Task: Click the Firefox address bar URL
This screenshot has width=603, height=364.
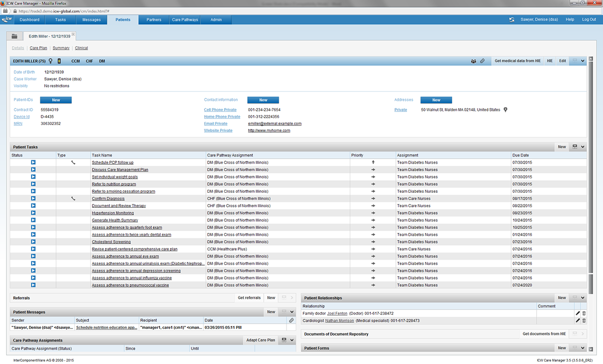Action: tap(63, 10)
